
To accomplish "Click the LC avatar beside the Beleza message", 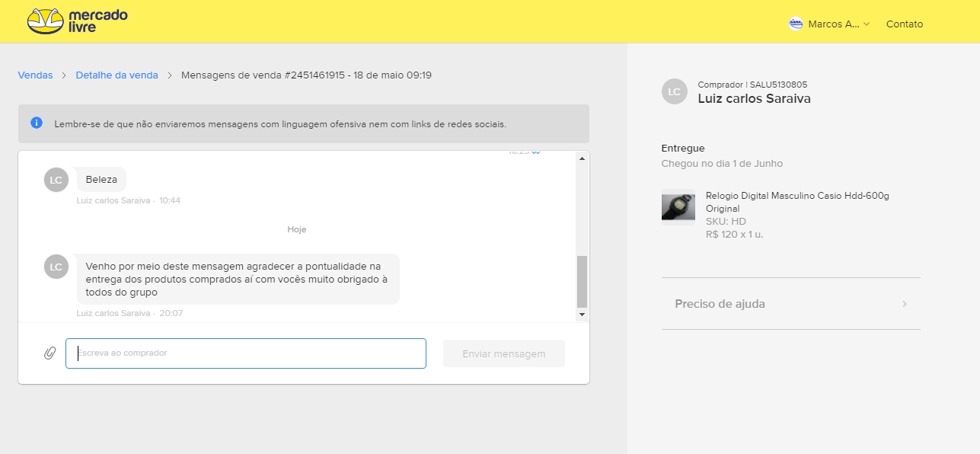I will tap(56, 180).
